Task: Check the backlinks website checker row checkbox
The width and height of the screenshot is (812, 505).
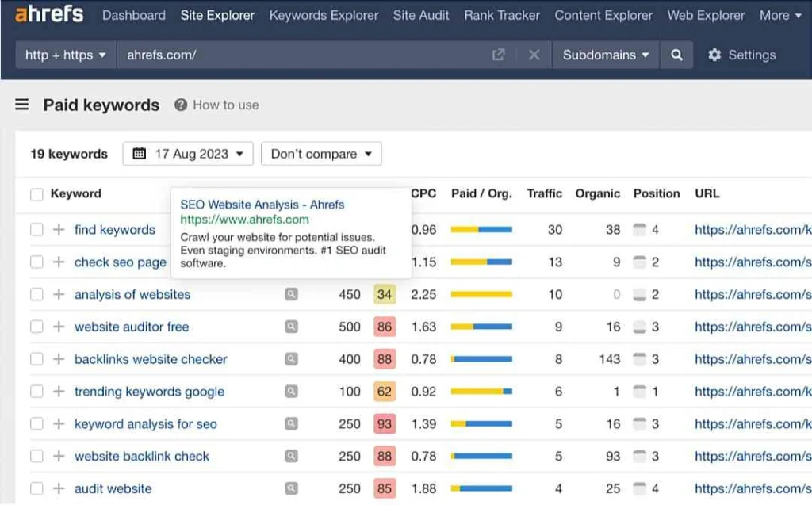Action: (x=36, y=359)
